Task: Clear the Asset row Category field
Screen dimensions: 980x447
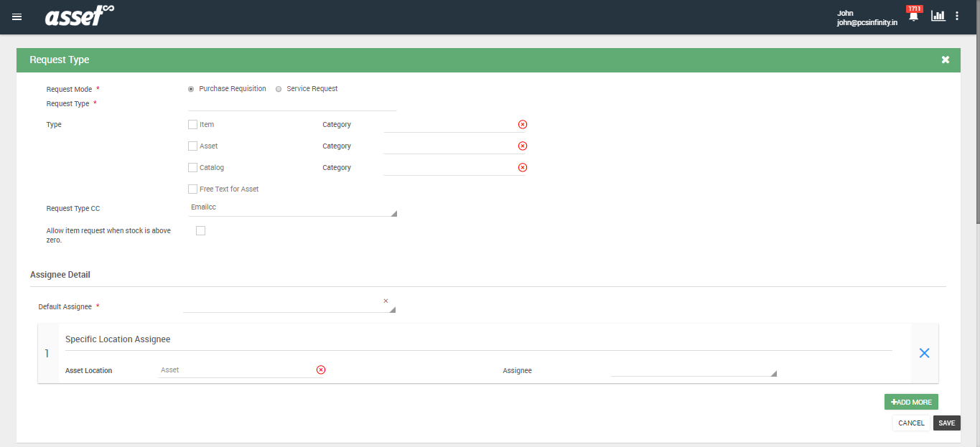Action: pyautogui.click(x=523, y=146)
